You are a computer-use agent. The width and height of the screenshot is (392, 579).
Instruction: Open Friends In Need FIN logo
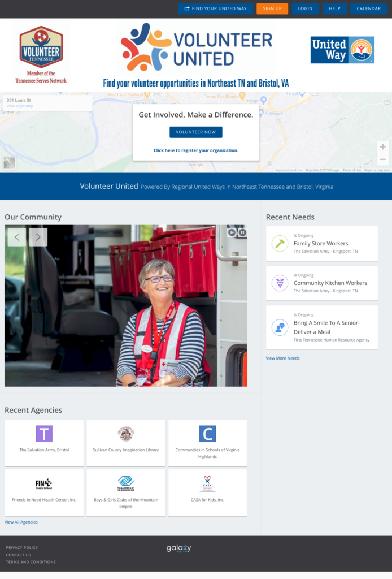(x=44, y=483)
